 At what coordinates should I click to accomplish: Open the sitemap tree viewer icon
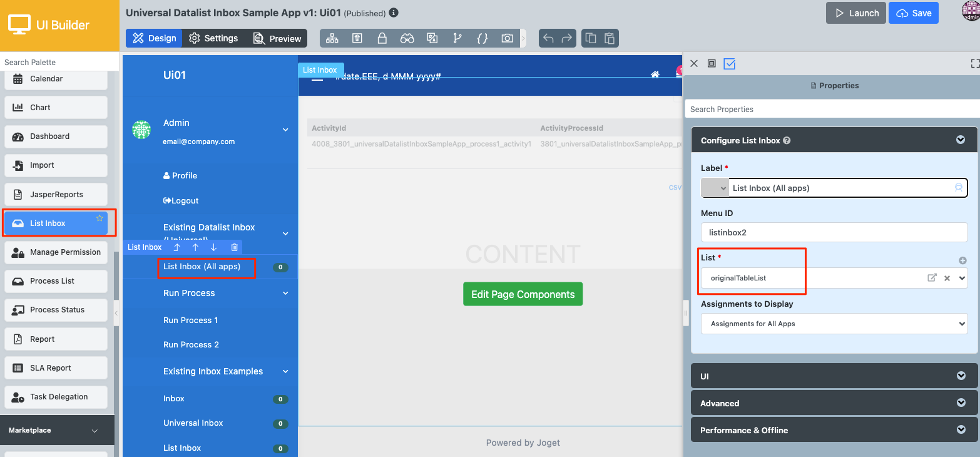point(332,38)
